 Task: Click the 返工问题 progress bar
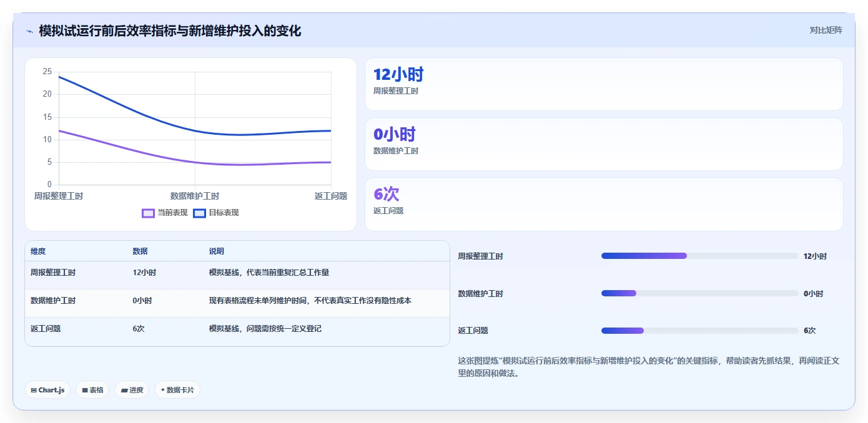699,331
